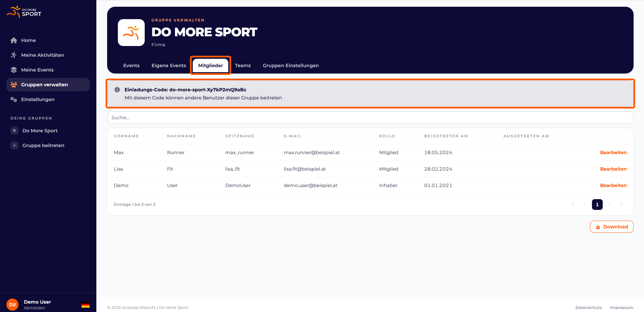The height and width of the screenshot is (312, 644).
Task: Open the Impressum footer link
Action: (622, 308)
